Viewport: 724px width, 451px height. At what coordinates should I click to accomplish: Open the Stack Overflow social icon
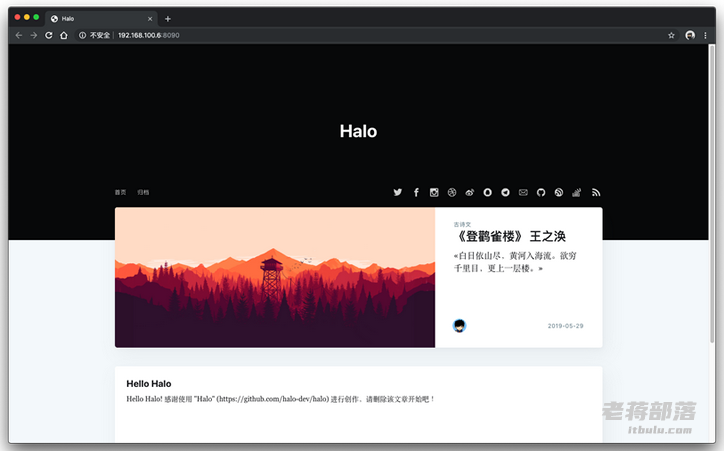(577, 192)
